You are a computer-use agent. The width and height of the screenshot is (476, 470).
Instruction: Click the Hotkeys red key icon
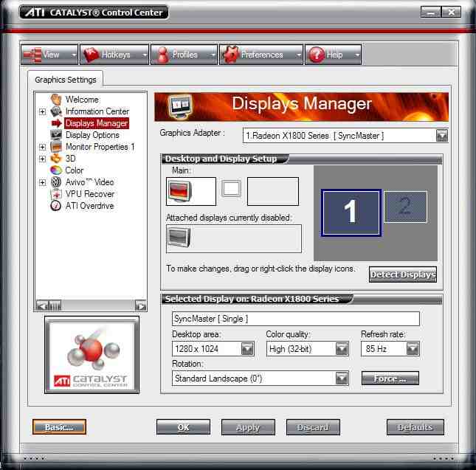(x=91, y=55)
